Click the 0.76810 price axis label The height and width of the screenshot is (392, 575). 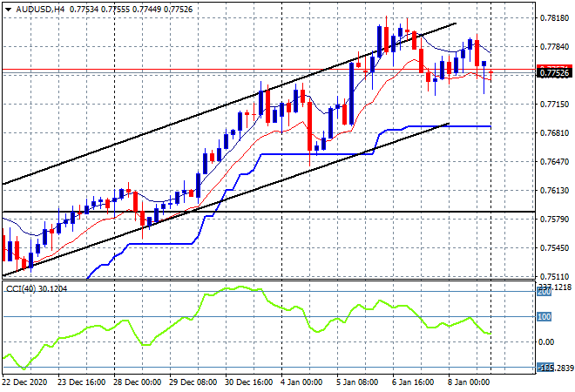coord(554,132)
